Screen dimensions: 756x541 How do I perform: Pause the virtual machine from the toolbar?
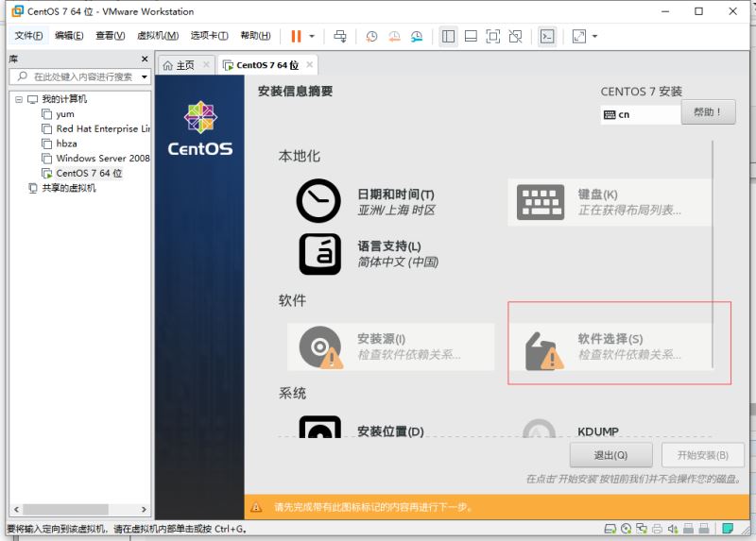pyautogui.click(x=296, y=36)
